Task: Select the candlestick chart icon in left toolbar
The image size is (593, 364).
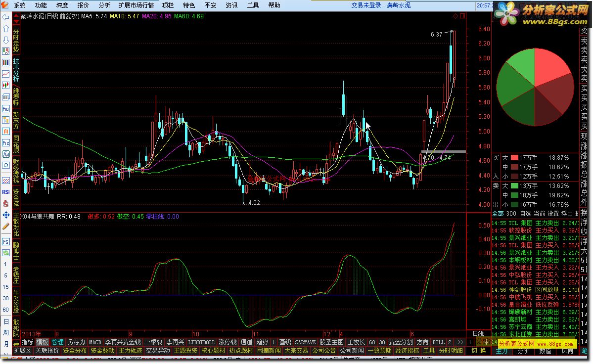Action: pyautogui.click(x=5, y=86)
